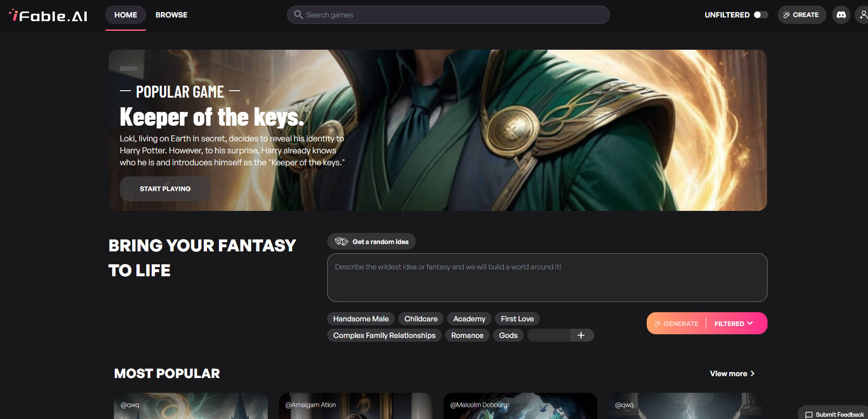Click the Generate button
Viewport: 868px width, 419px height.
(x=677, y=323)
